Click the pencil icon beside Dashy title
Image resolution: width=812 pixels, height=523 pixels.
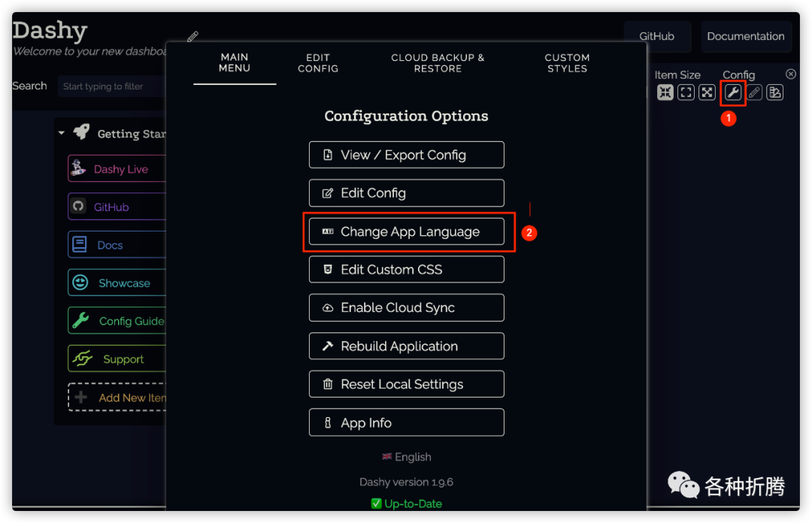point(192,37)
